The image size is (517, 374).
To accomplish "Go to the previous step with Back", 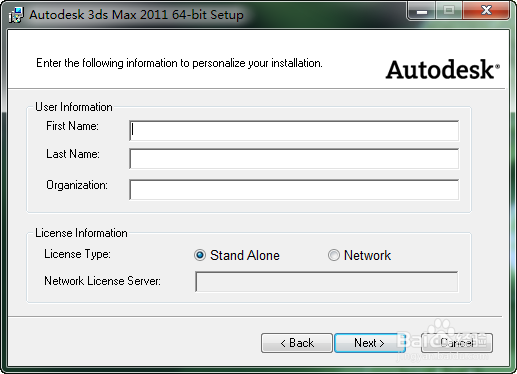I will [x=297, y=343].
